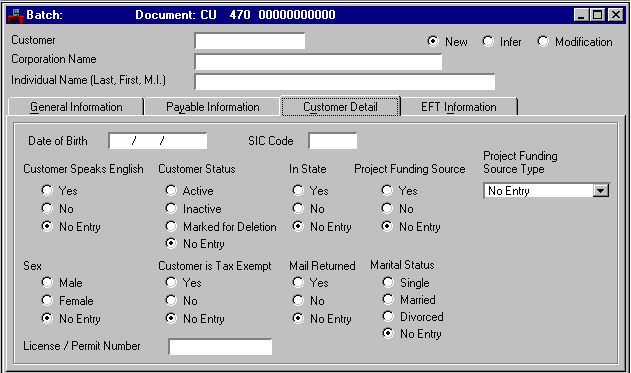Set Customer Status to Active
Image resolution: width=631 pixels, height=373 pixels.
(171, 190)
